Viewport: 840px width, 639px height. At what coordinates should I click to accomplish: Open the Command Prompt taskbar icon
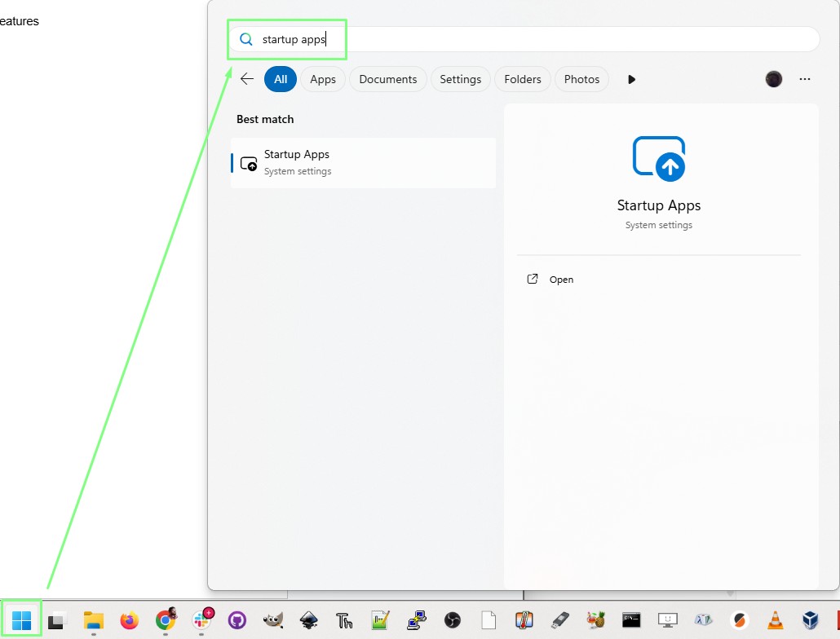coord(631,620)
